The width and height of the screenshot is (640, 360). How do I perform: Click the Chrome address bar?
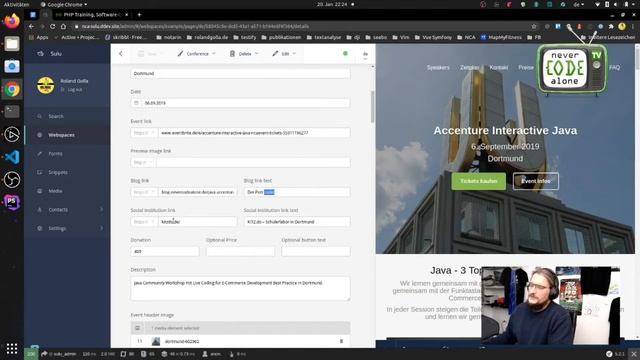click(302, 26)
